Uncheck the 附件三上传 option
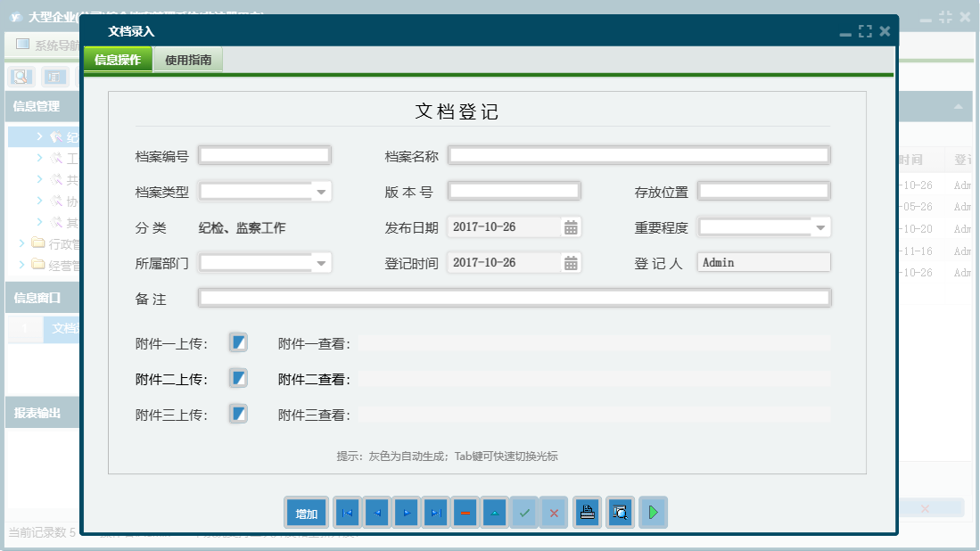The image size is (980, 551). (237, 414)
